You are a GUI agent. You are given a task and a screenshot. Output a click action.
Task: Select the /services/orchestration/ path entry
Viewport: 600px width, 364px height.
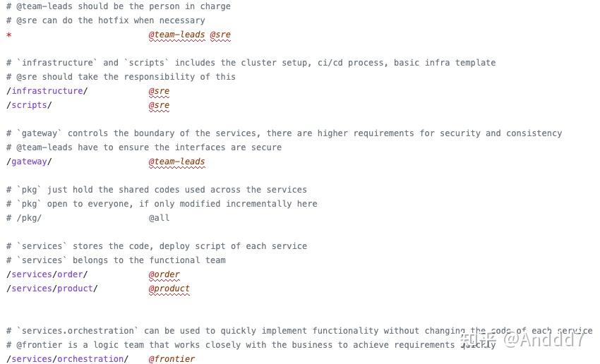pos(67,359)
